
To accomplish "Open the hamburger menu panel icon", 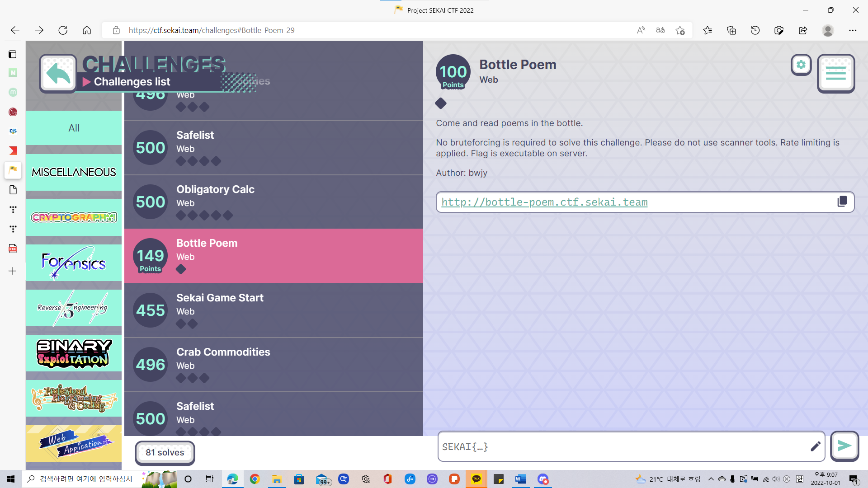I will click(835, 73).
